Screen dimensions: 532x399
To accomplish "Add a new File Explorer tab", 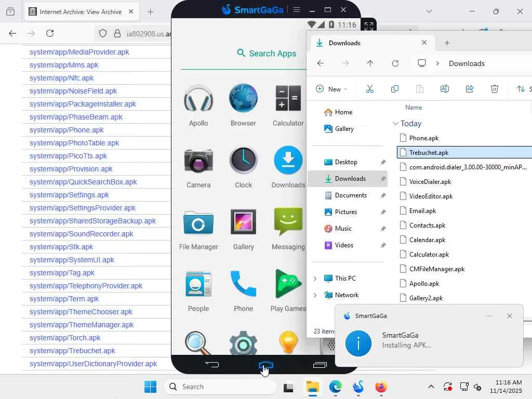I will click(447, 43).
